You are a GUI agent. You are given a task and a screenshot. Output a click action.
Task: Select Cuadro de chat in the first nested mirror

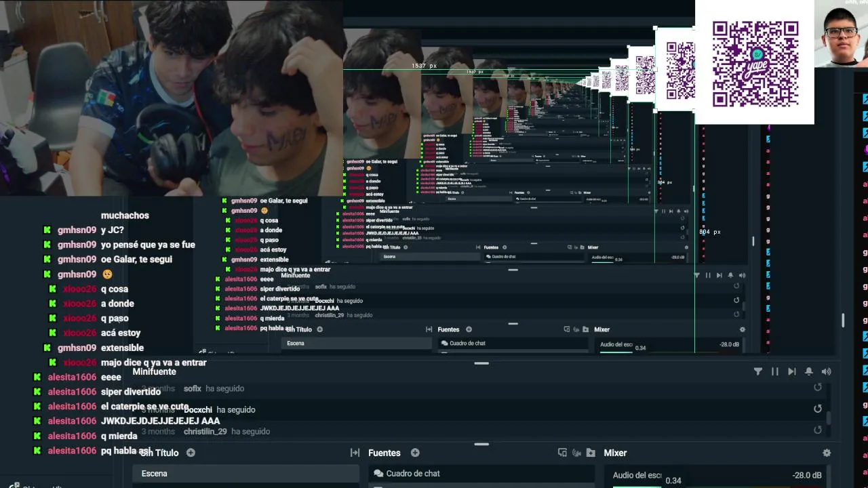[x=512, y=344]
